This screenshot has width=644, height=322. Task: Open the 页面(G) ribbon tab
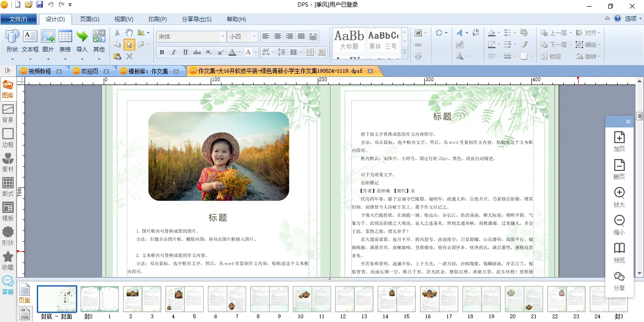89,19
